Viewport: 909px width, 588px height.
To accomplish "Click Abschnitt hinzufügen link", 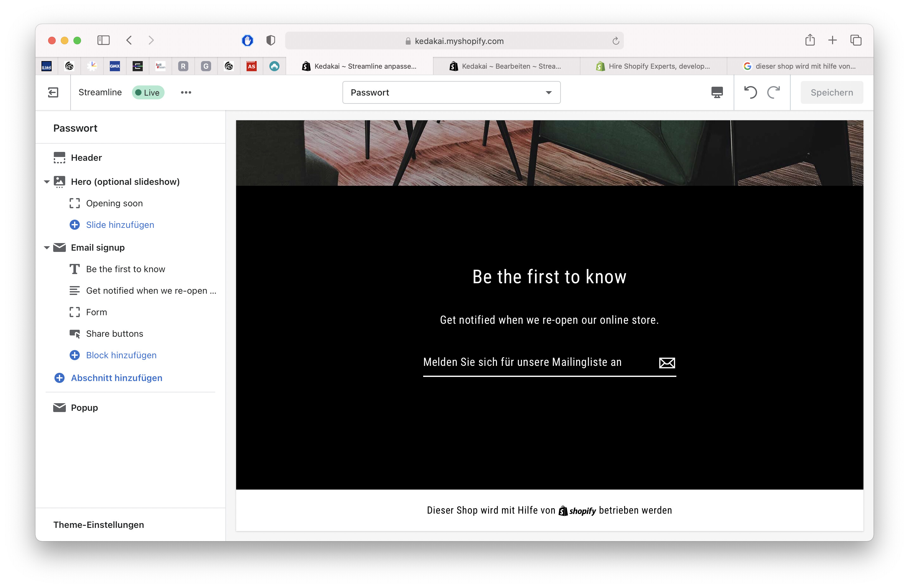I will 116,378.
